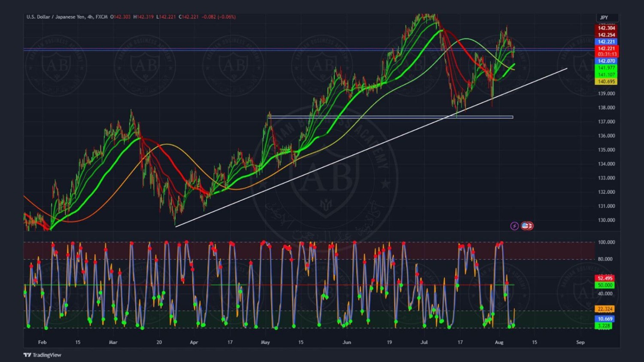Image resolution: width=644 pixels, height=362 pixels.
Task: Click the 142.304 dark red price label
Action: pyautogui.click(x=606, y=28)
